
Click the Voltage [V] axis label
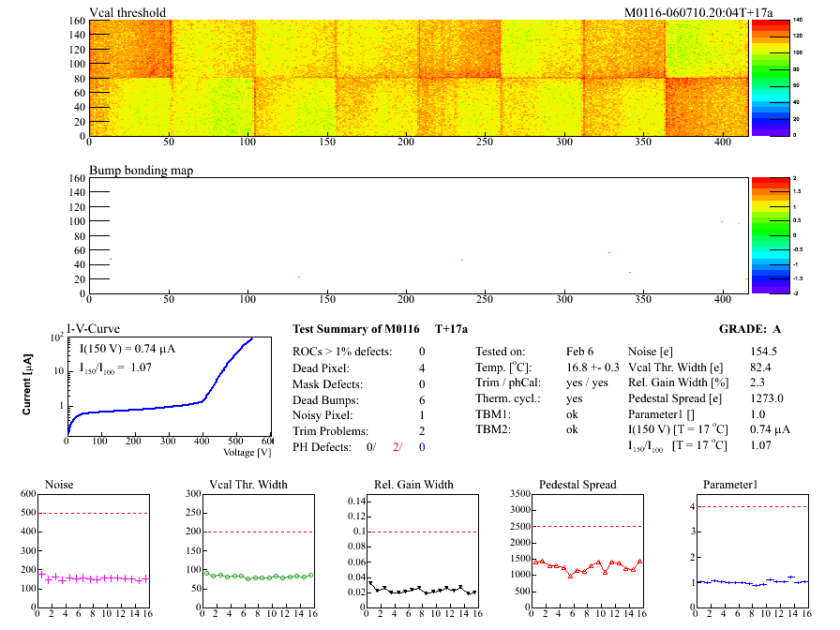coord(247,453)
